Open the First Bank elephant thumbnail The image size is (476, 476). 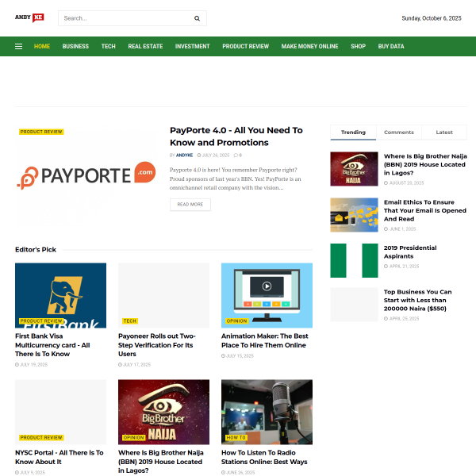coord(61,295)
